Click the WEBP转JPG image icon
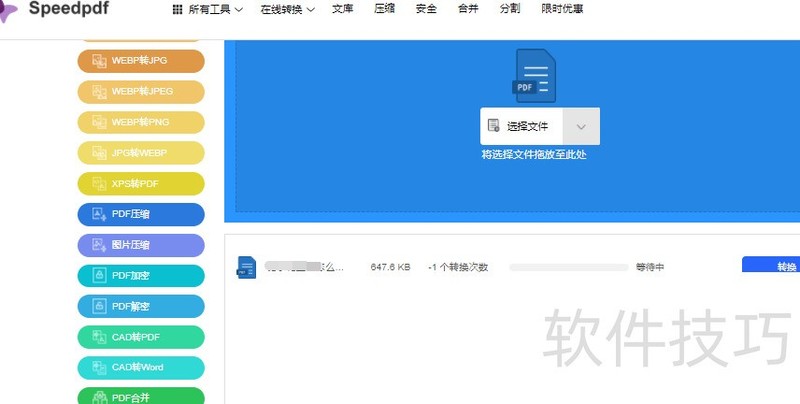This screenshot has height=404, width=800. tap(99, 61)
